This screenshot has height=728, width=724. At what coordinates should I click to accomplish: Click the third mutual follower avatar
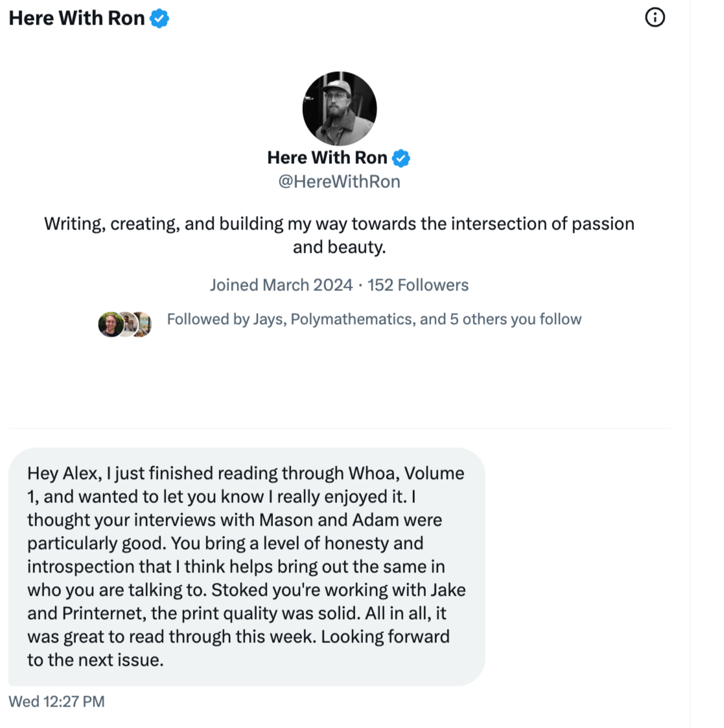[x=143, y=324]
